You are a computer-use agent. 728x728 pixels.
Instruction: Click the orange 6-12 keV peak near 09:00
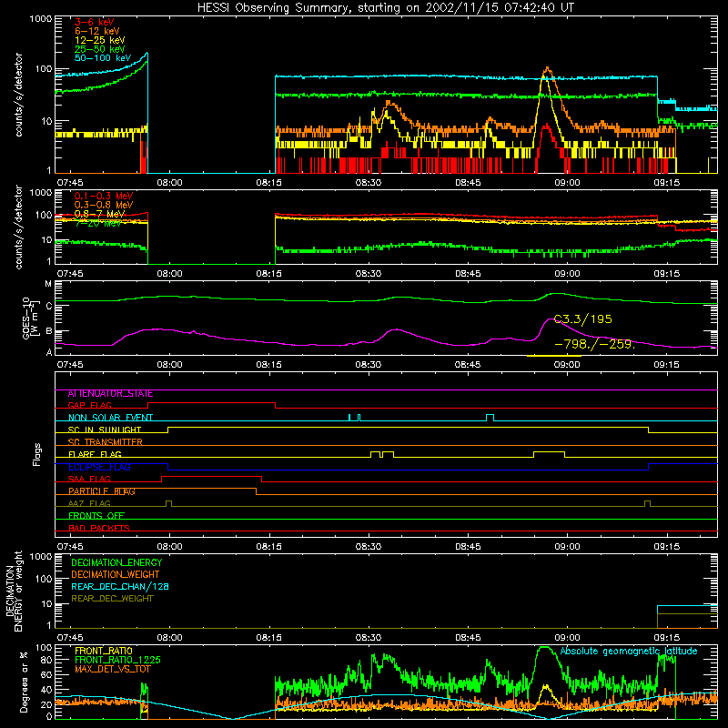click(548, 70)
